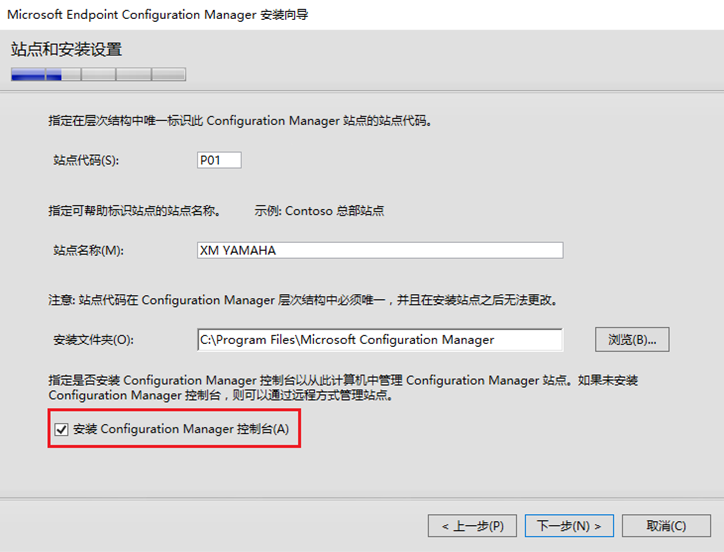Viewport: 724px width, 552px height.
Task: Uncheck 安装 Configuration Manager 控制台 checkbox
Action: tap(62, 430)
